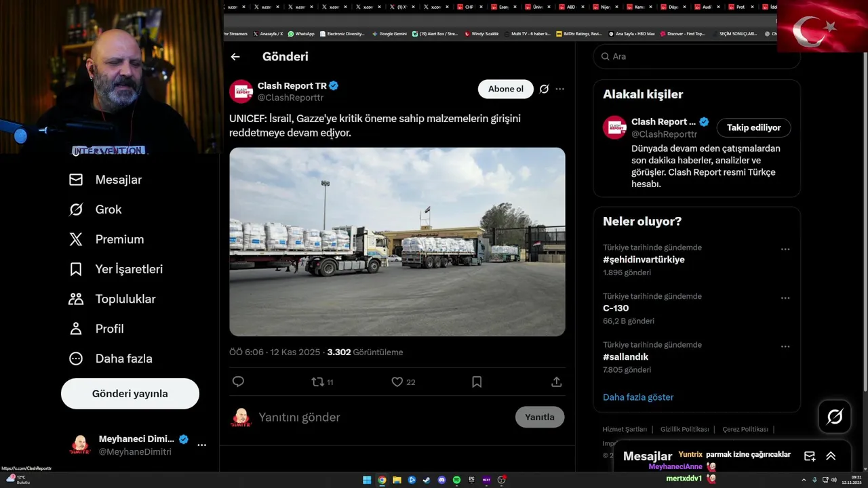Click the taskbar clock showing 09:31
Screen dimensions: 868x488
point(851,480)
